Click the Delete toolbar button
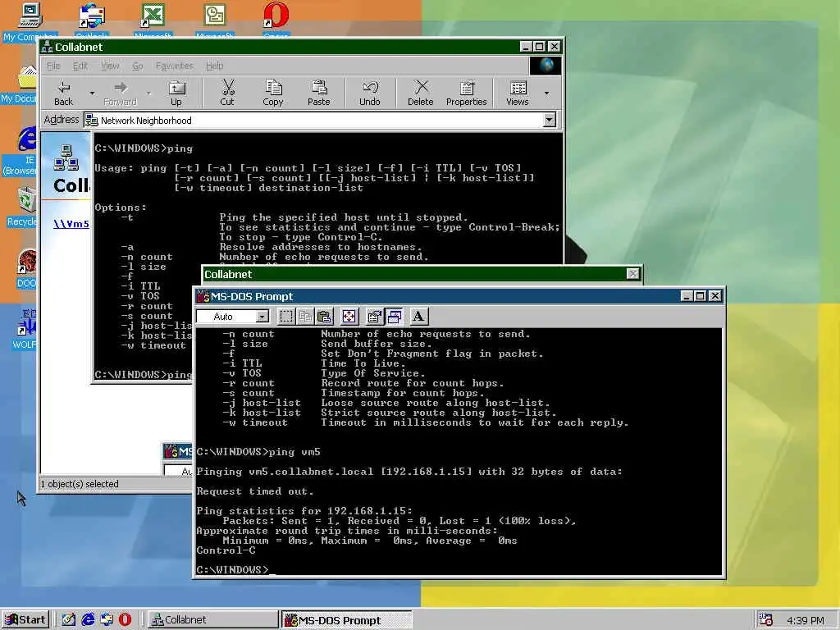840x630 pixels. [421, 94]
